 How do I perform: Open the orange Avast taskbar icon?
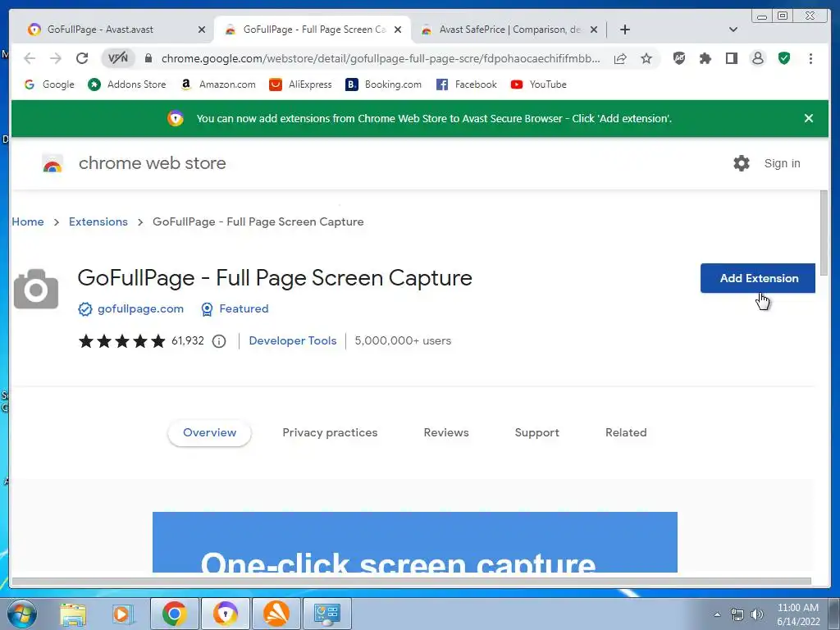tap(276, 614)
